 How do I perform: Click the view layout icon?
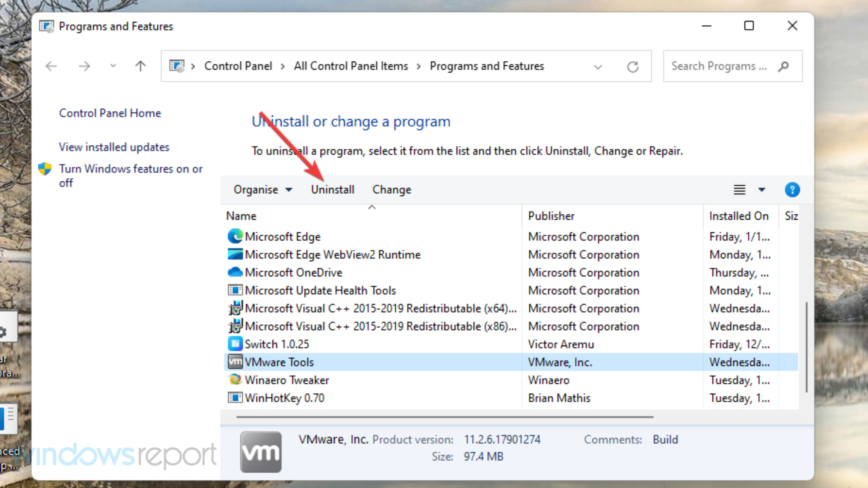pyautogui.click(x=739, y=190)
